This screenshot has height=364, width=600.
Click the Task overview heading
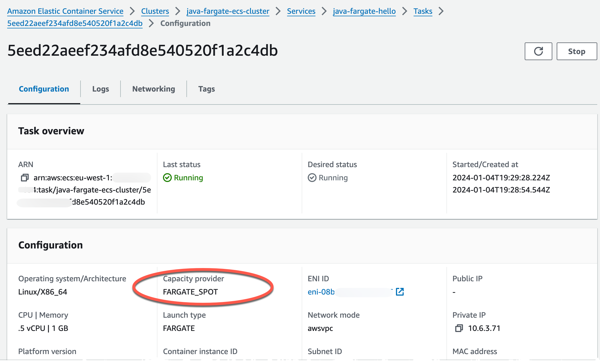pos(51,131)
